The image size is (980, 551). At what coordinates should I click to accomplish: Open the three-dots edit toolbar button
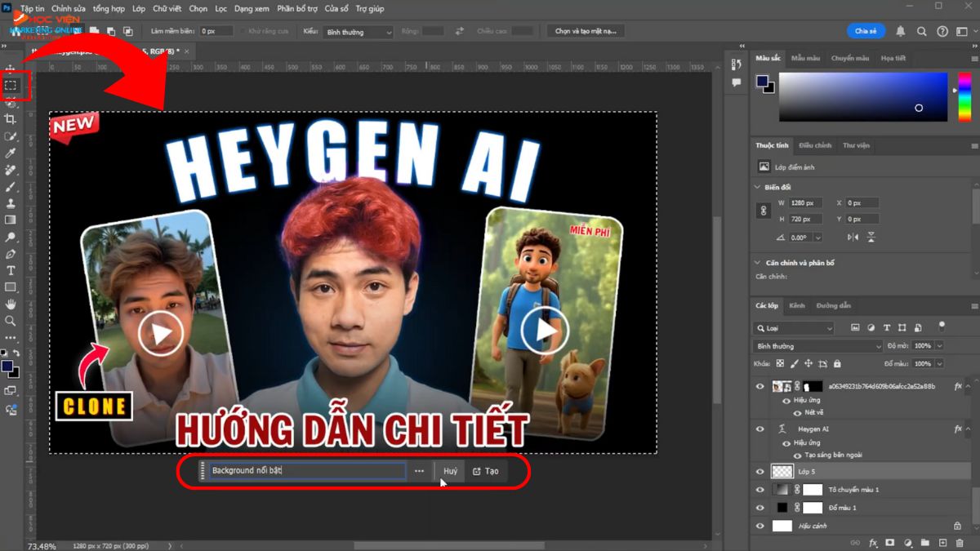(x=11, y=337)
